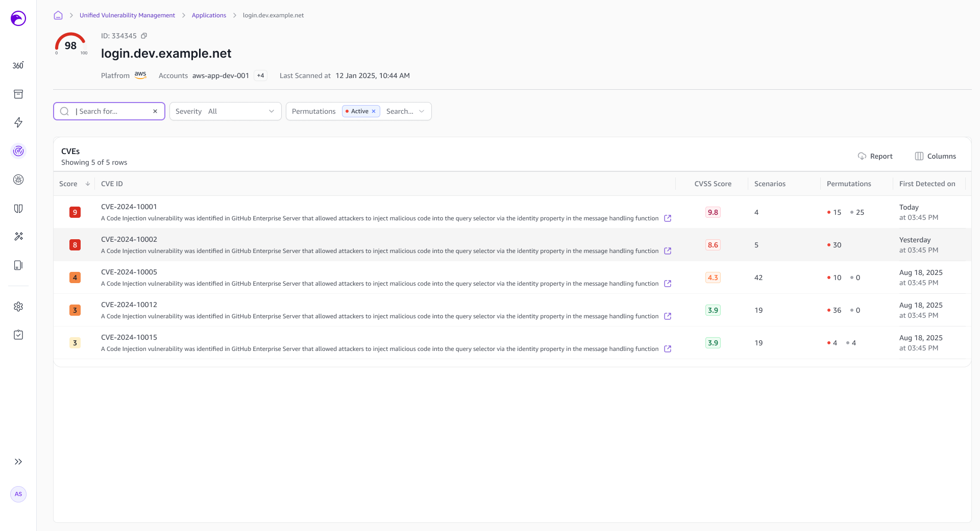
Task: Open the magic wand tools sidebar icon
Action: coord(18,236)
